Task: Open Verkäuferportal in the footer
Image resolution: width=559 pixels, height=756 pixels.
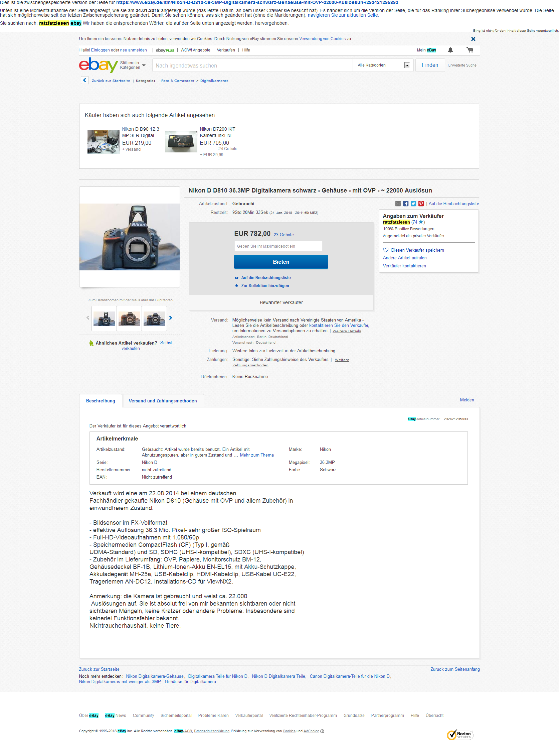Action: 249,716
